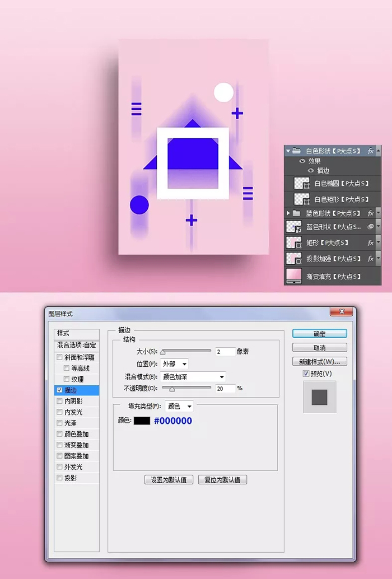Click the fx icon on 投影加强 layer
This screenshot has width=392, height=579.
370,259
